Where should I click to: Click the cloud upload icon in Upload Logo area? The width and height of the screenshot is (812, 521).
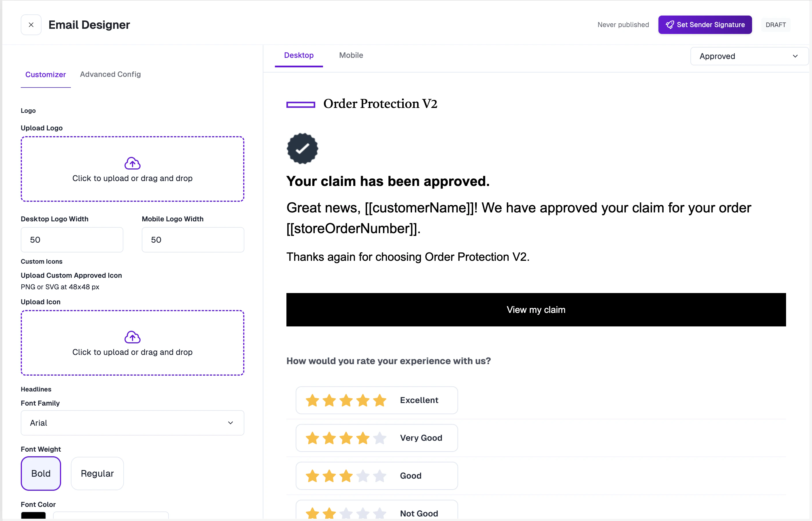[x=132, y=163]
